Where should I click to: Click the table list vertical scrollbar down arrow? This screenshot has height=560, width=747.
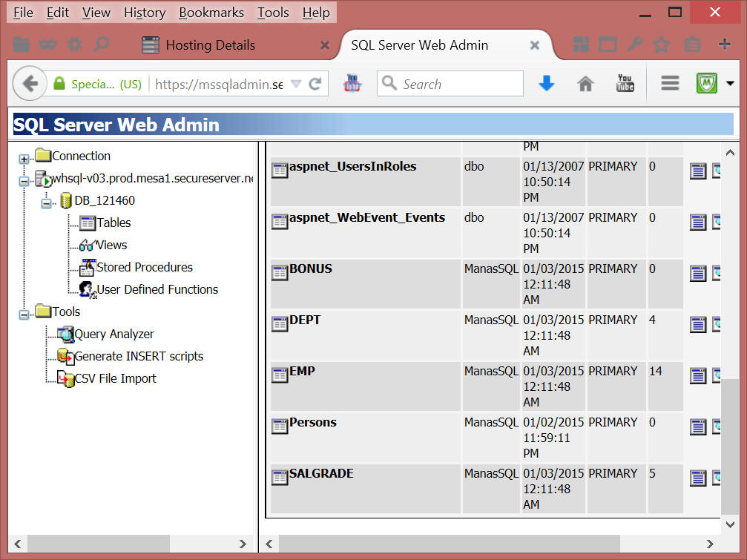pyautogui.click(x=730, y=524)
